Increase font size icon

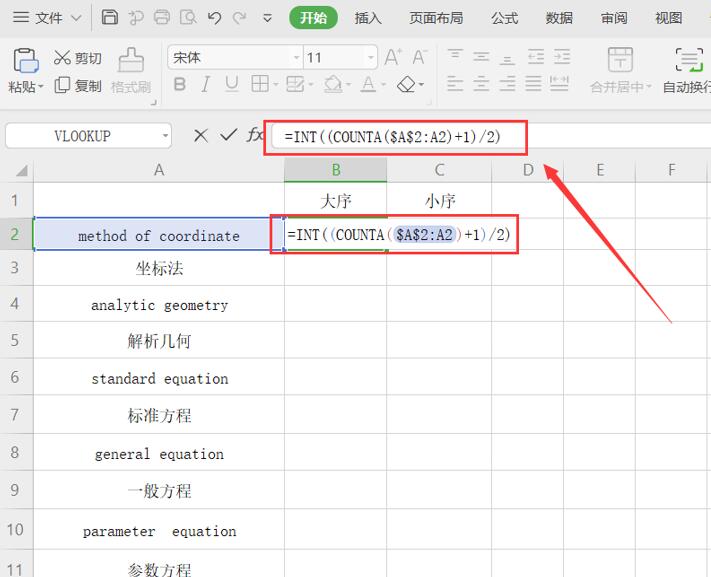[393, 57]
